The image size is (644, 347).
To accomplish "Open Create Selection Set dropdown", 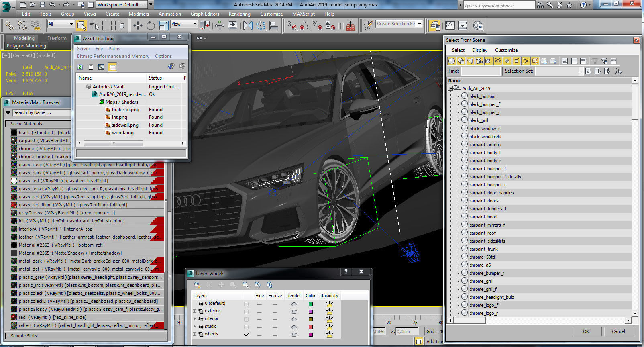I will (x=399, y=24).
